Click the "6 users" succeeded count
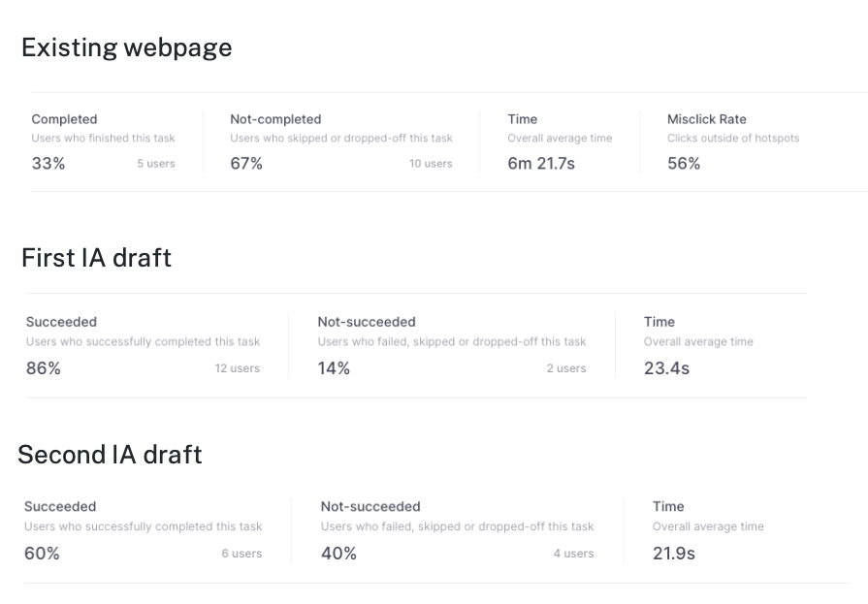The width and height of the screenshot is (868, 604). [x=241, y=554]
